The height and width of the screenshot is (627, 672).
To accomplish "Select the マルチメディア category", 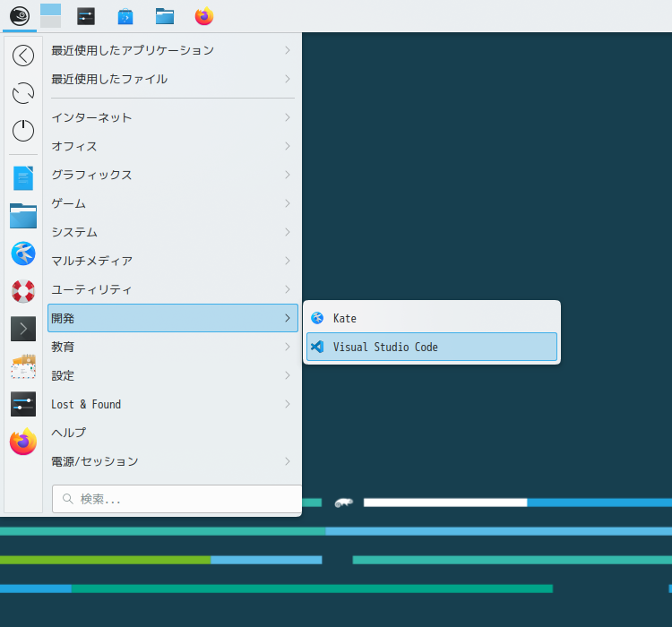I will (x=173, y=261).
